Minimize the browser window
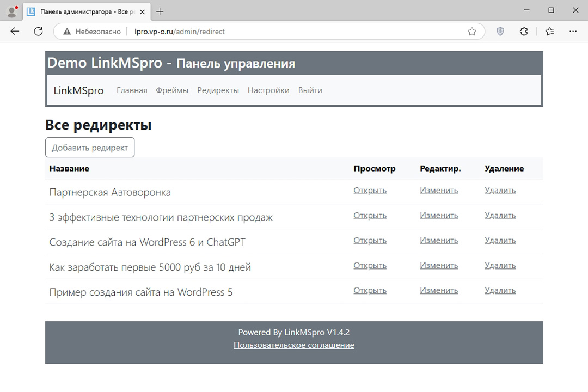Screen dimensions: 588x392 527,10
